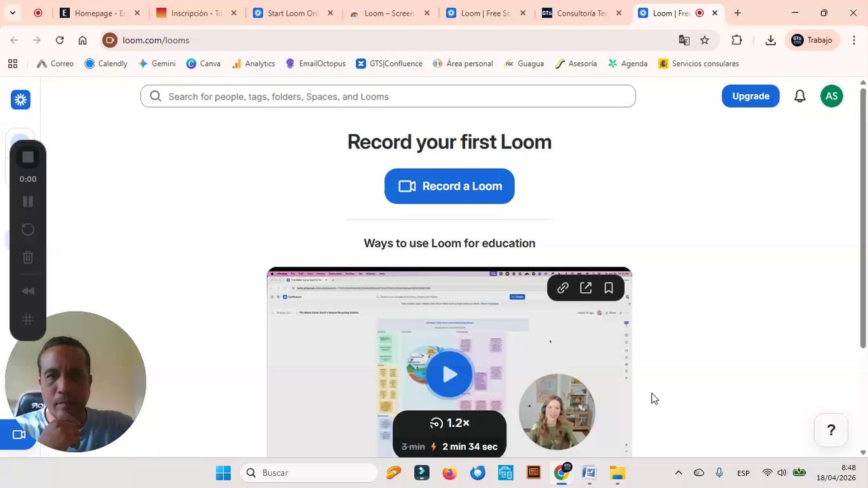Viewport: 868px width, 488px height.
Task: Click the 1.2× playback speed badge
Action: click(x=450, y=423)
